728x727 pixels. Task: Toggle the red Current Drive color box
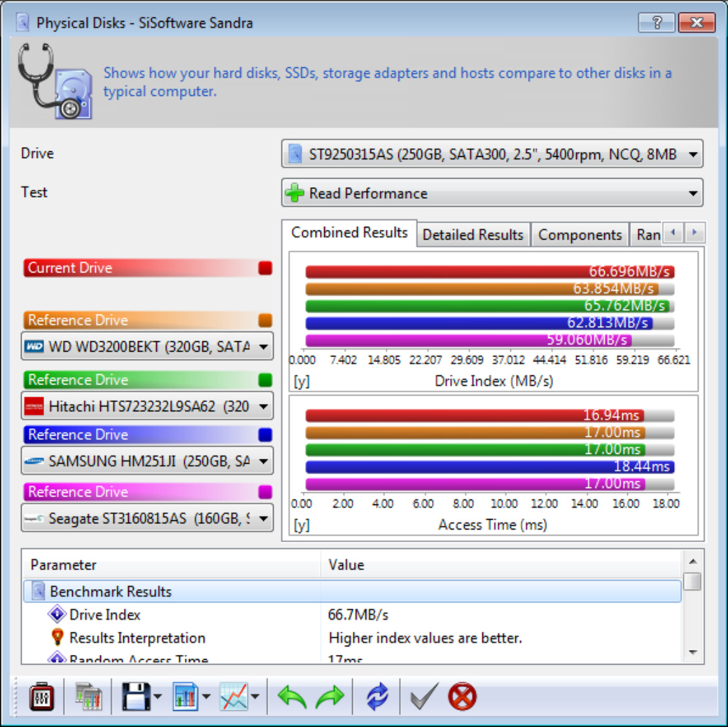[x=265, y=268]
